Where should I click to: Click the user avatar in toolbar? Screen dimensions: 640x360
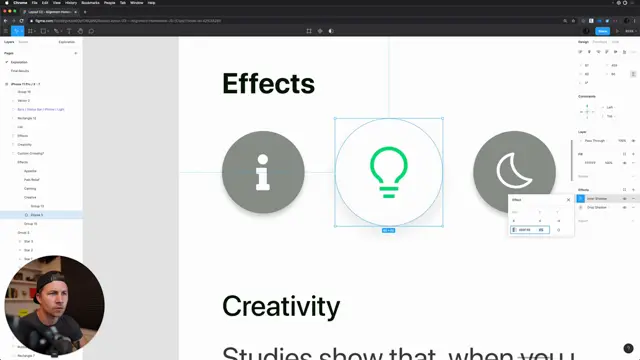(x=586, y=31)
